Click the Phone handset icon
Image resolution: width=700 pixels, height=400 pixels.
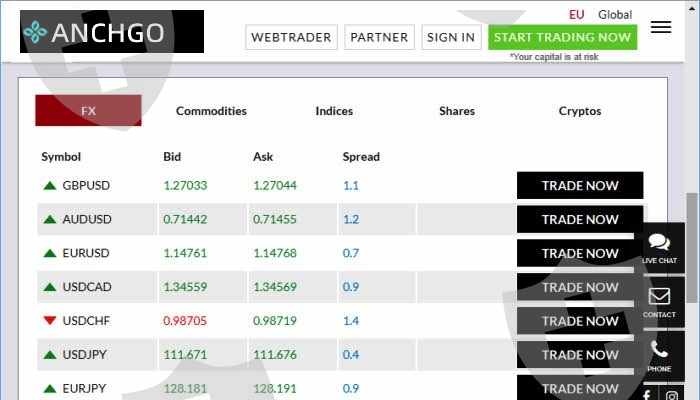point(659,355)
